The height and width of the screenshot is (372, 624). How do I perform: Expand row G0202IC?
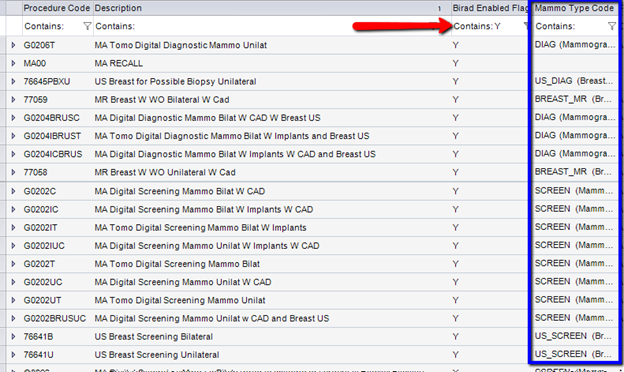pos(13,209)
